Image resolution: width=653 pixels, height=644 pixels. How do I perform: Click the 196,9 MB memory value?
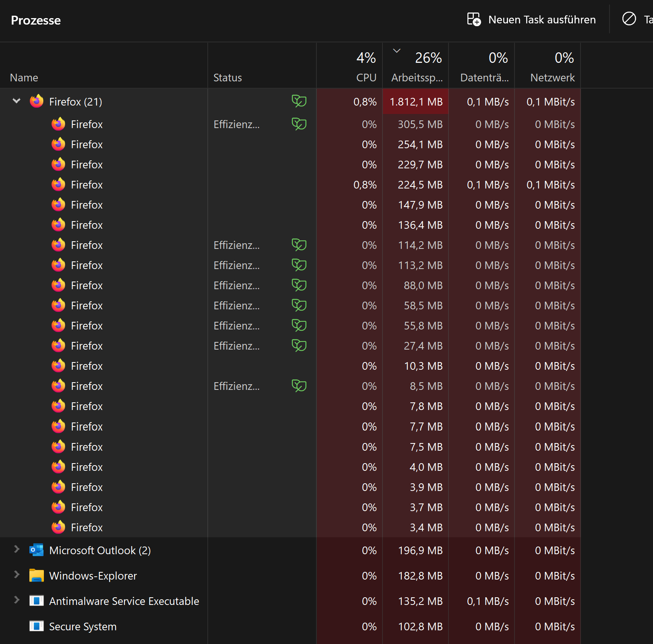[x=420, y=551]
